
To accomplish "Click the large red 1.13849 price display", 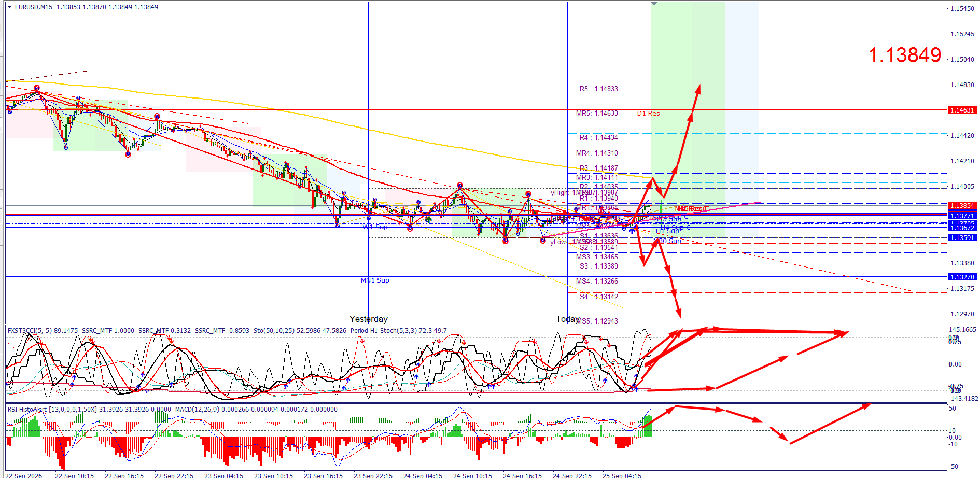I will point(905,55).
